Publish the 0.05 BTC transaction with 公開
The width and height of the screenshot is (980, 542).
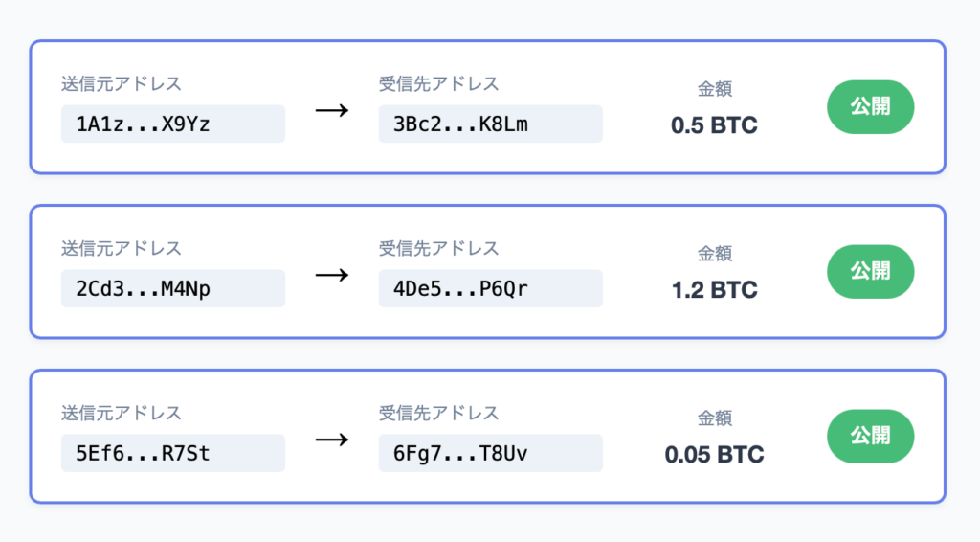pyautogui.click(x=870, y=437)
